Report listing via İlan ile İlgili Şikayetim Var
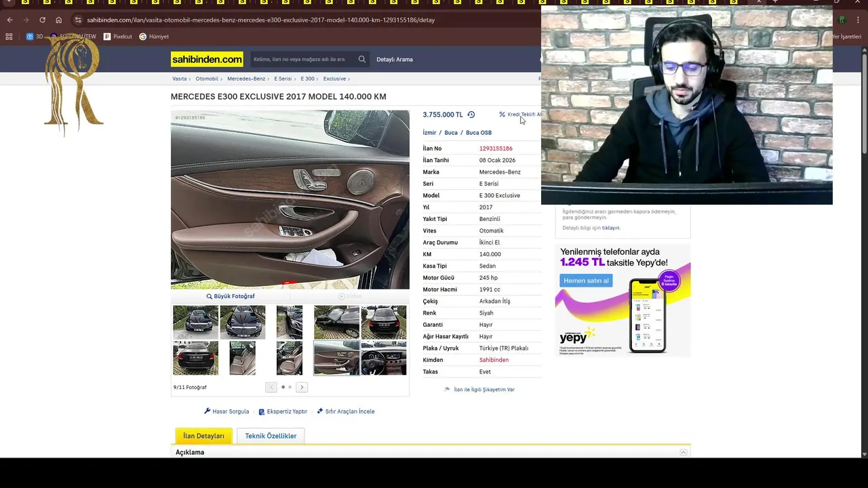 (479, 390)
